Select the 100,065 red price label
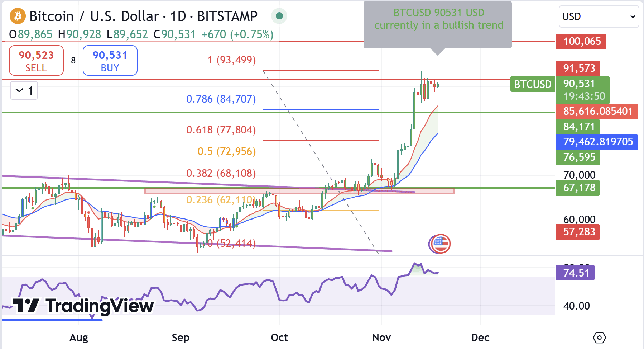644x349 pixels. click(x=581, y=42)
